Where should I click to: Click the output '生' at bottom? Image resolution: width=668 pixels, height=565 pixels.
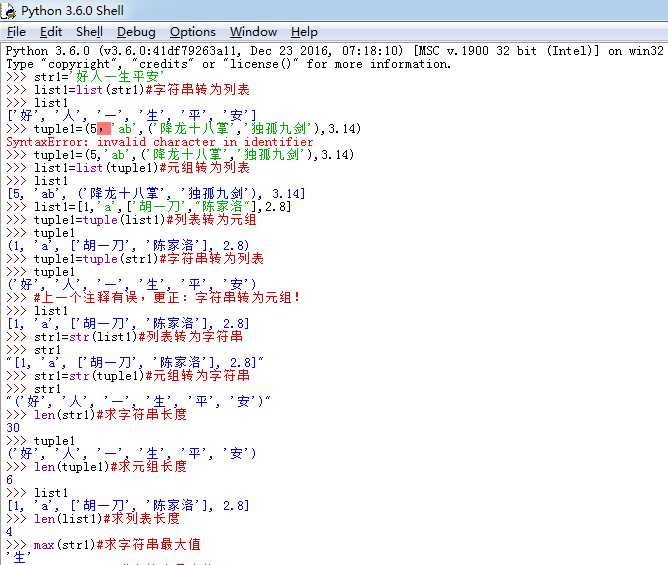click(x=19, y=557)
